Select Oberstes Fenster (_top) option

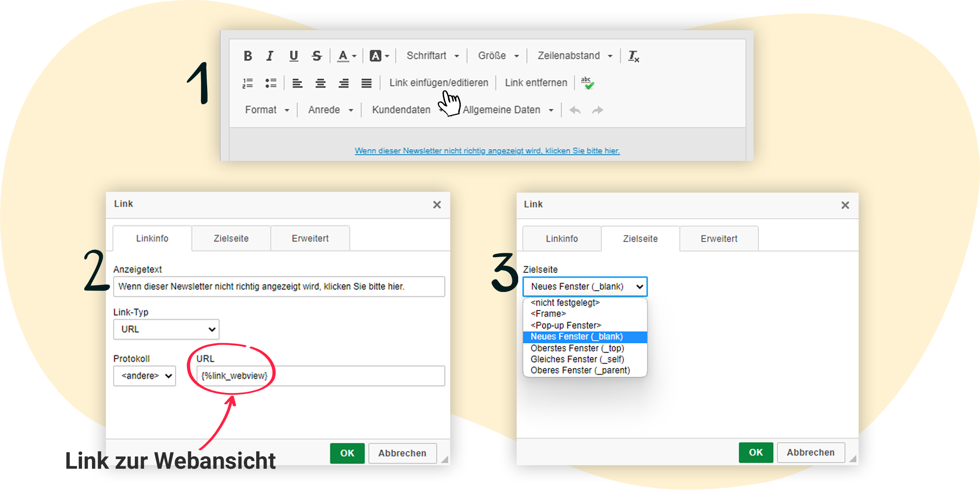click(577, 348)
